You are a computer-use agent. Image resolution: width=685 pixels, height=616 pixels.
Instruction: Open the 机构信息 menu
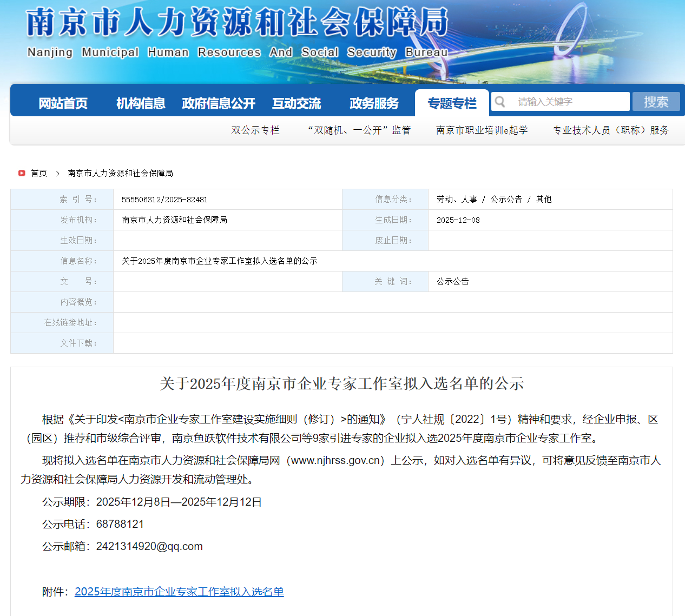[x=141, y=103]
